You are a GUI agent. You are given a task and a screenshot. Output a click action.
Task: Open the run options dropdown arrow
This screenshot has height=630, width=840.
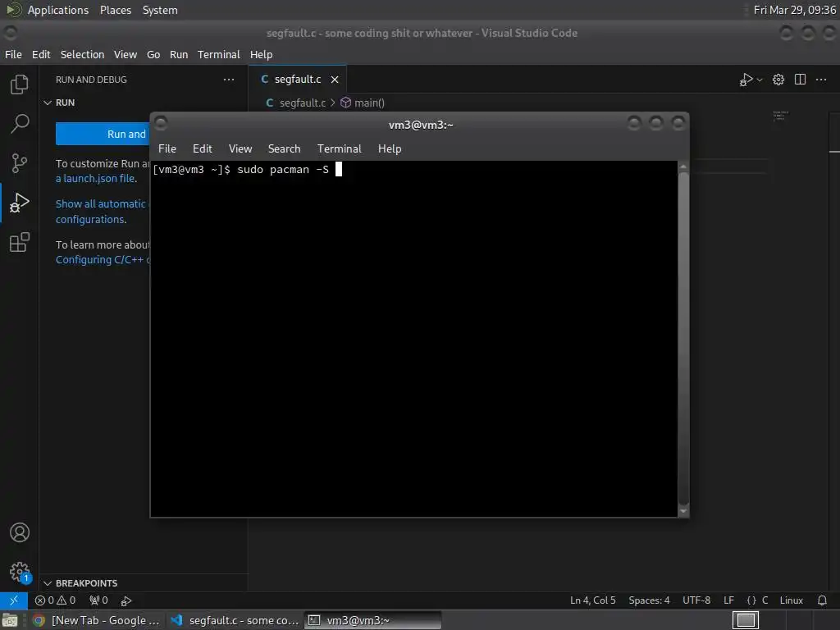tap(760, 80)
